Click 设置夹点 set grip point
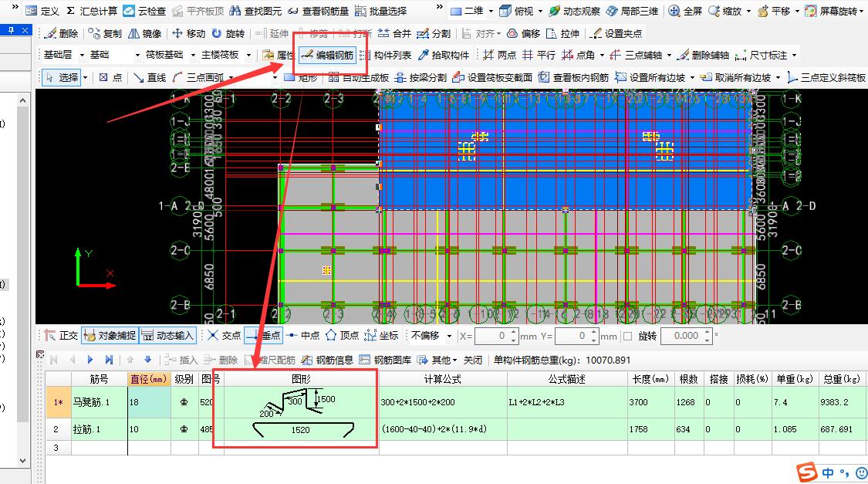Image resolution: width=868 pixels, height=484 pixels. tap(616, 33)
